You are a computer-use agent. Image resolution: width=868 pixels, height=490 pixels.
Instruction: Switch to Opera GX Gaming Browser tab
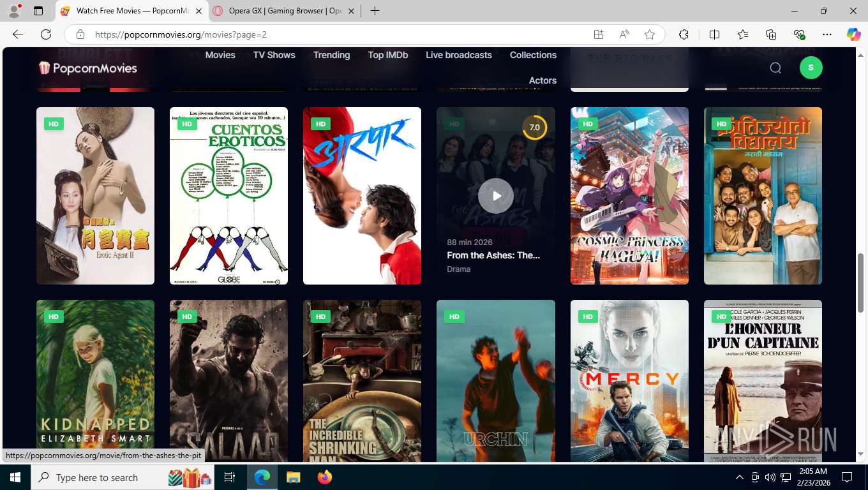[285, 11]
